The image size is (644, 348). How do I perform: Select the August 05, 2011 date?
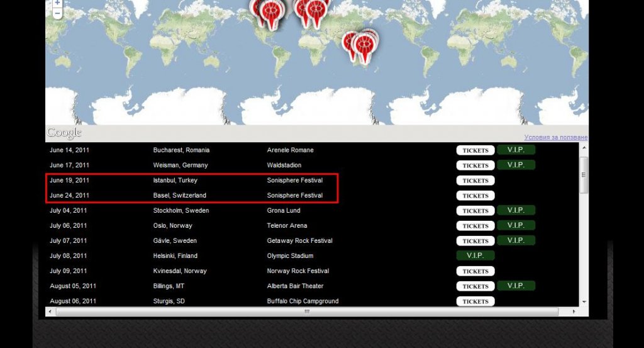(73, 286)
